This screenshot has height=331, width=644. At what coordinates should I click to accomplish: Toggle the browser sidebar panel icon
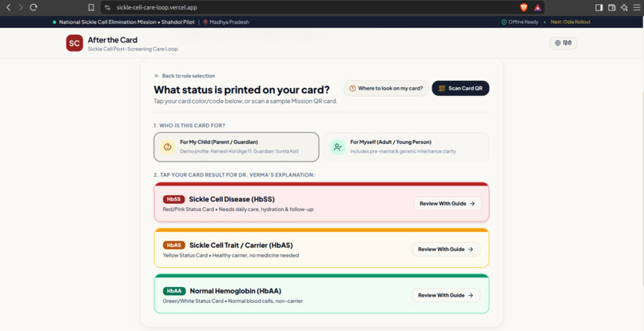pos(598,7)
